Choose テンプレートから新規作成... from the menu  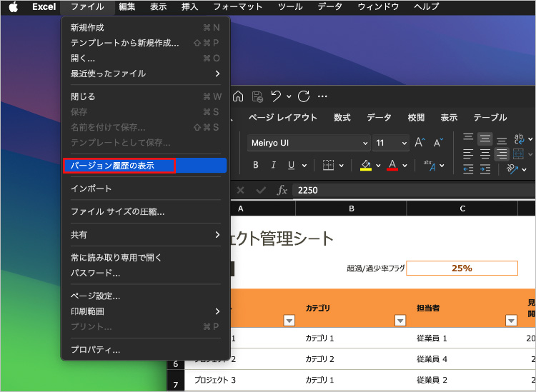click(146, 43)
